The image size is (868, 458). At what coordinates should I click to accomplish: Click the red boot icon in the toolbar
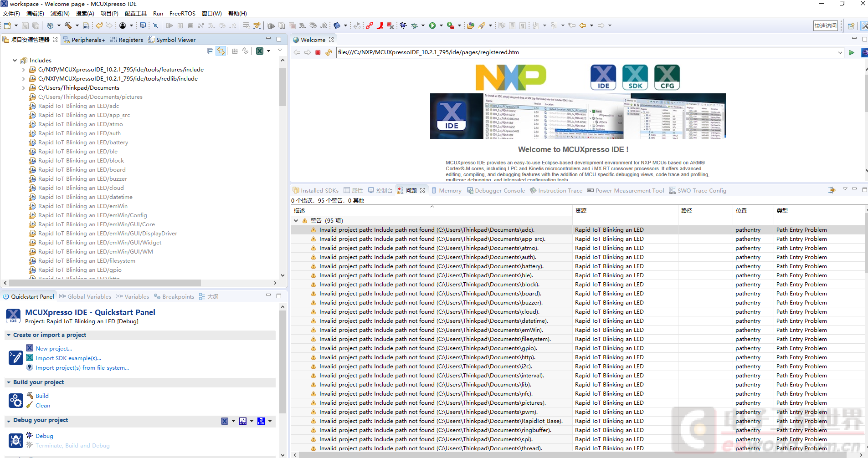click(380, 26)
